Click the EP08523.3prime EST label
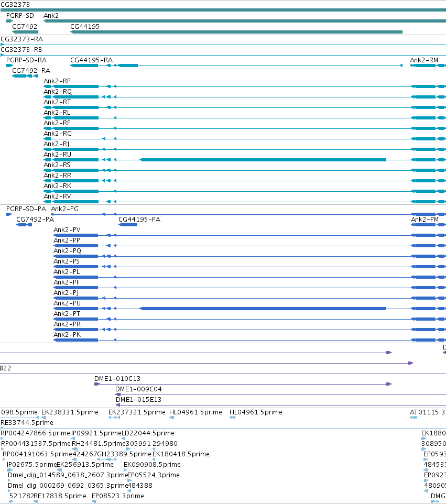The width and height of the screenshot is (446, 504). 118,496
